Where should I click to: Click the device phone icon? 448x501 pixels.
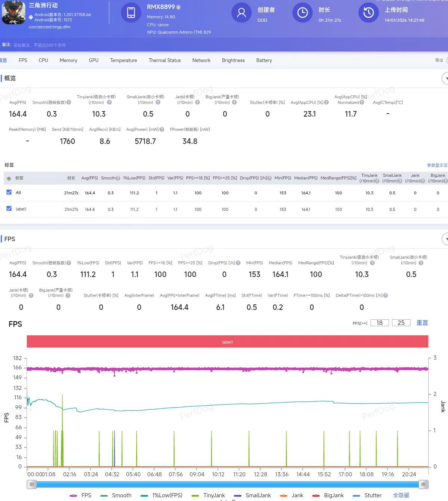[x=131, y=12]
